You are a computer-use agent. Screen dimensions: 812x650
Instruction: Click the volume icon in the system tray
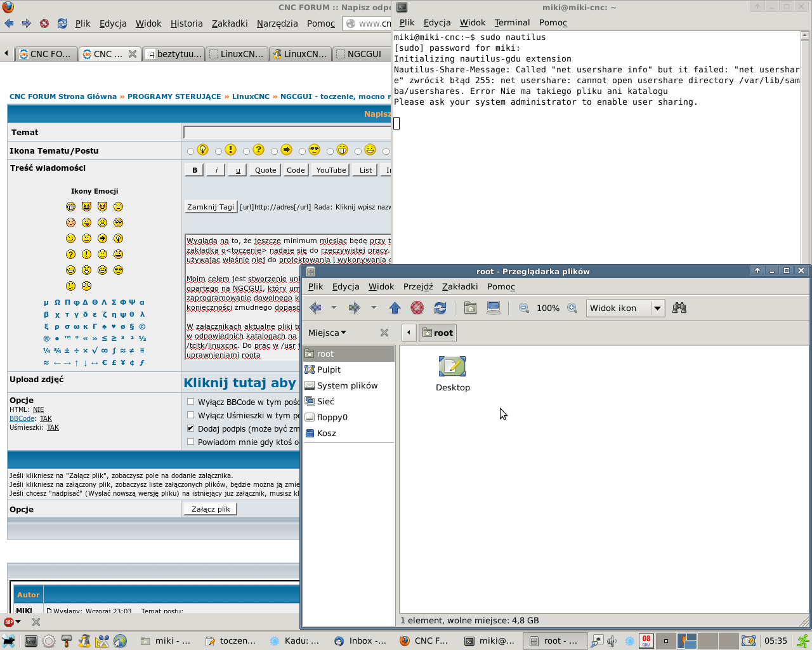612,641
